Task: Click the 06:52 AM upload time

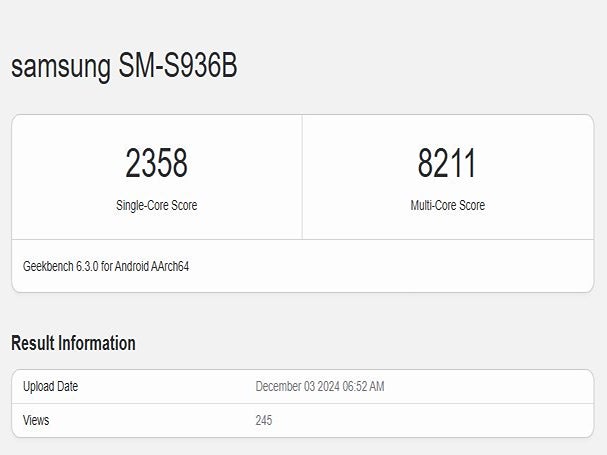Action: (x=364, y=386)
